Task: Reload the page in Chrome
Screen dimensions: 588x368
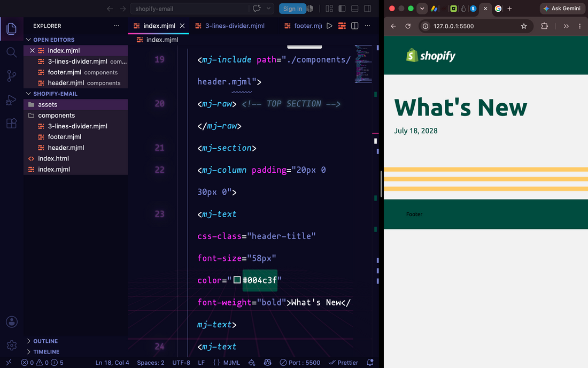Action: (408, 26)
